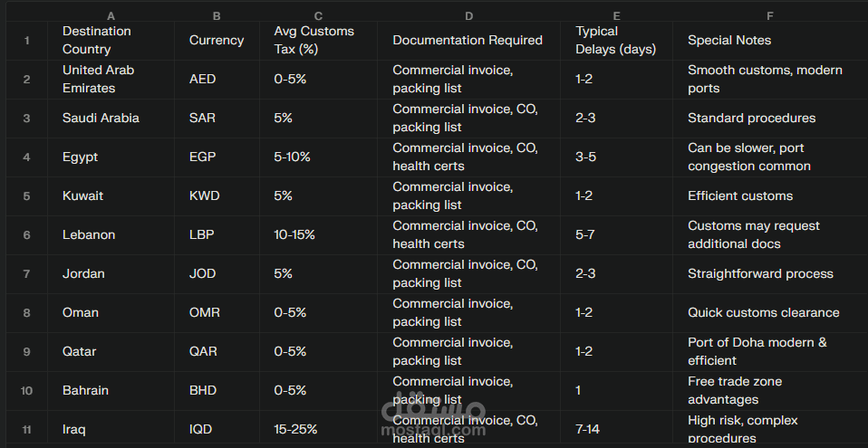Click the Documentation Required header cell
This screenshot has width=868, height=448.
coord(468,41)
